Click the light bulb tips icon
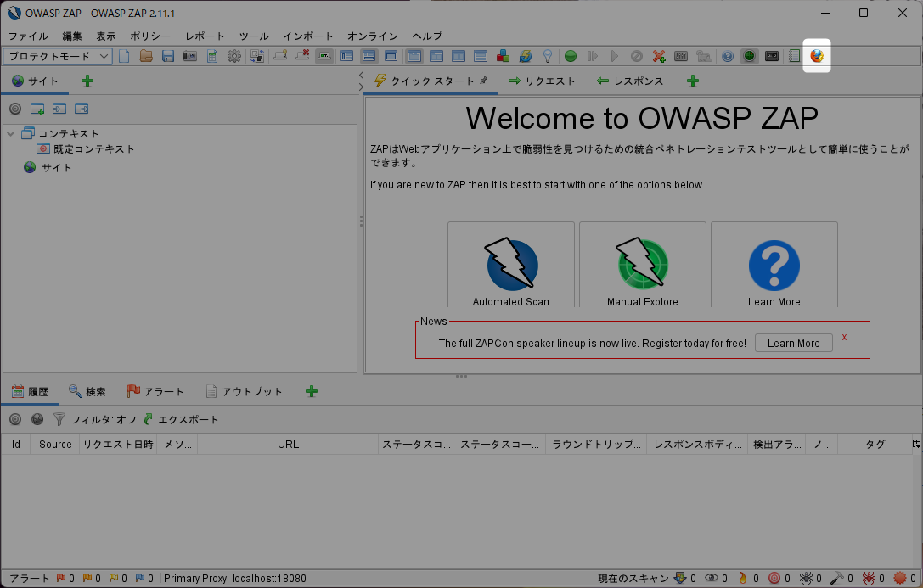This screenshot has height=588, width=923. pyautogui.click(x=548, y=56)
